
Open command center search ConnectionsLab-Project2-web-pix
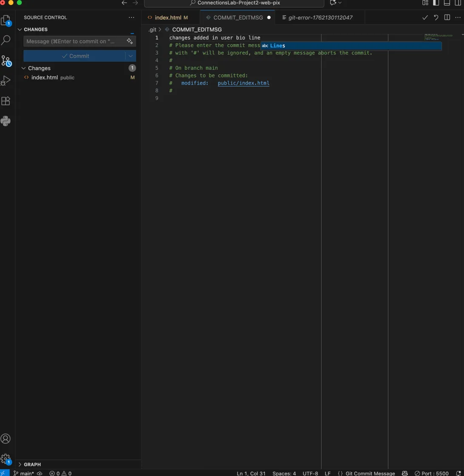click(234, 3)
